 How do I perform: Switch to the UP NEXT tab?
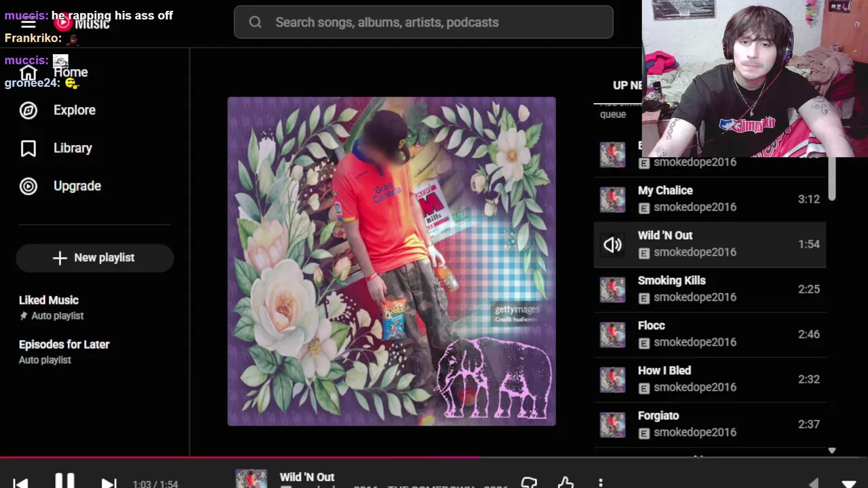coord(627,85)
